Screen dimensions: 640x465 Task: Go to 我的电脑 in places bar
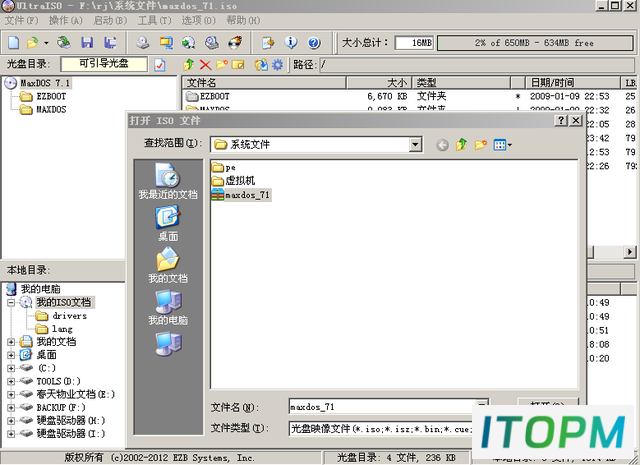168,308
